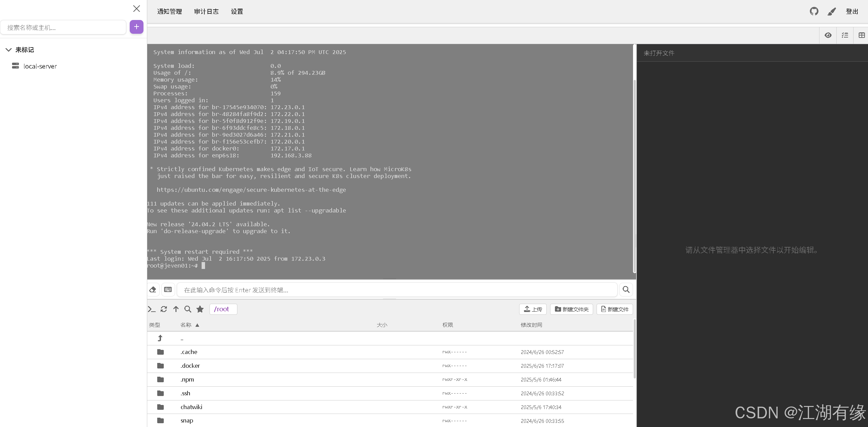Screen dimensions: 868x427
Task: Click the paintbrush theme icon
Action: pos(832,12)
